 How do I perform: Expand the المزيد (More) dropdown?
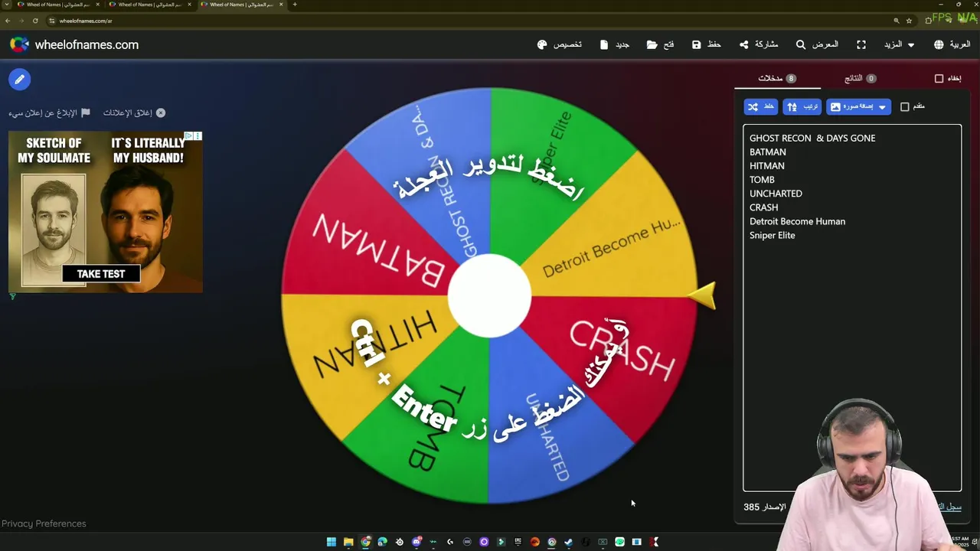(900, 44)
